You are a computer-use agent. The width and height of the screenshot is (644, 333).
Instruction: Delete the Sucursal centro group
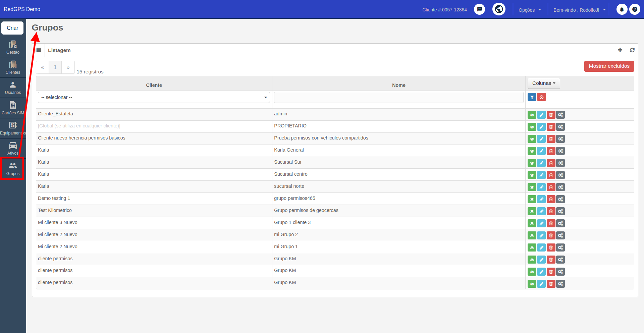[551, 175]
